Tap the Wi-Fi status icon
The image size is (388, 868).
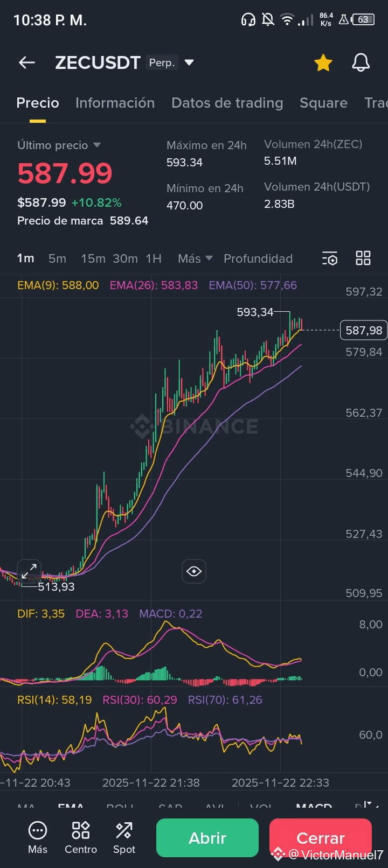[287, 20]
